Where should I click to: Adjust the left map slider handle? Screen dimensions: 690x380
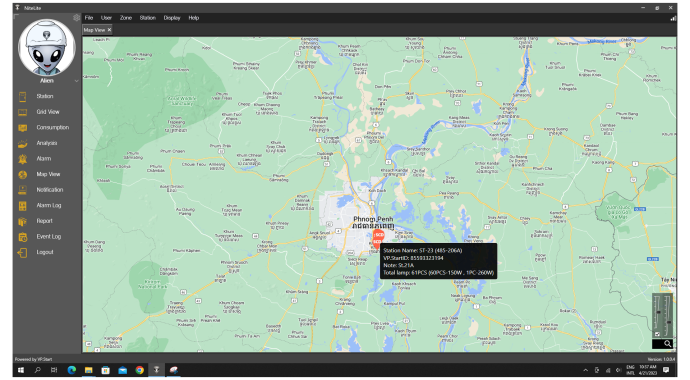658,312
